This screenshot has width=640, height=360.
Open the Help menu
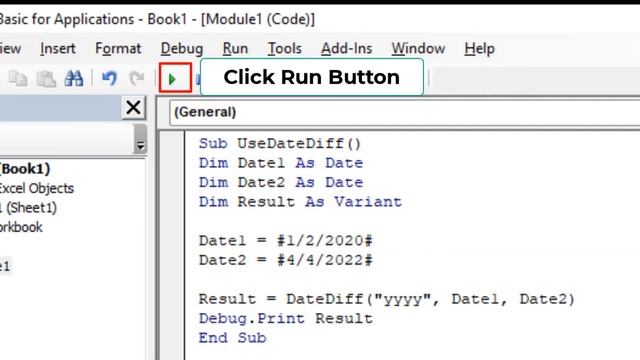pyautogui.click(x=479, y=49)
